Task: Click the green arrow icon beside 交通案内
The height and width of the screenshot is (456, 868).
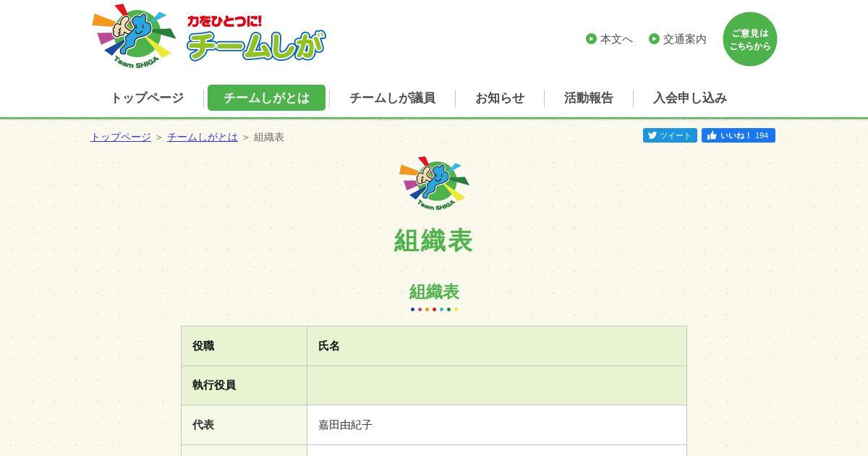Action: tap(654, 39)
